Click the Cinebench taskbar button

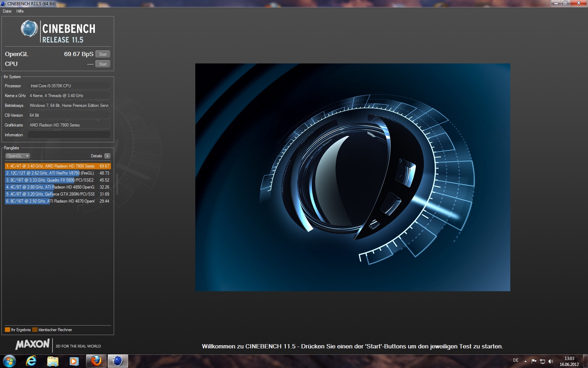[118, 361]
